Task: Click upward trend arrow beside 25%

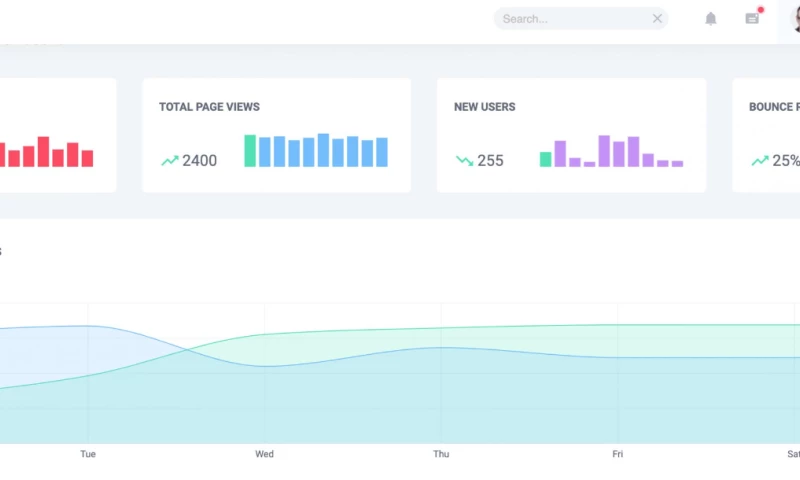Action: tap(760, 160)
